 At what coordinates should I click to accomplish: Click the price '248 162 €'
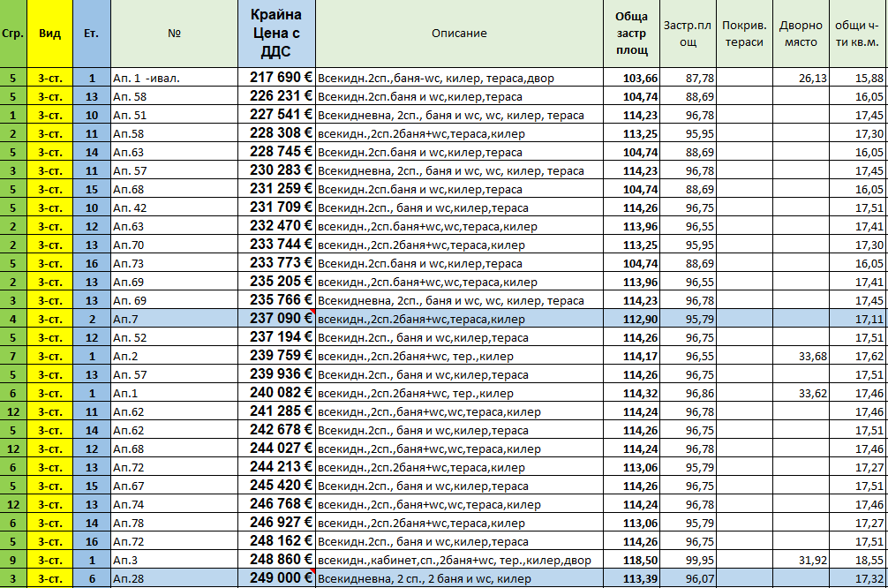[276, 541]
